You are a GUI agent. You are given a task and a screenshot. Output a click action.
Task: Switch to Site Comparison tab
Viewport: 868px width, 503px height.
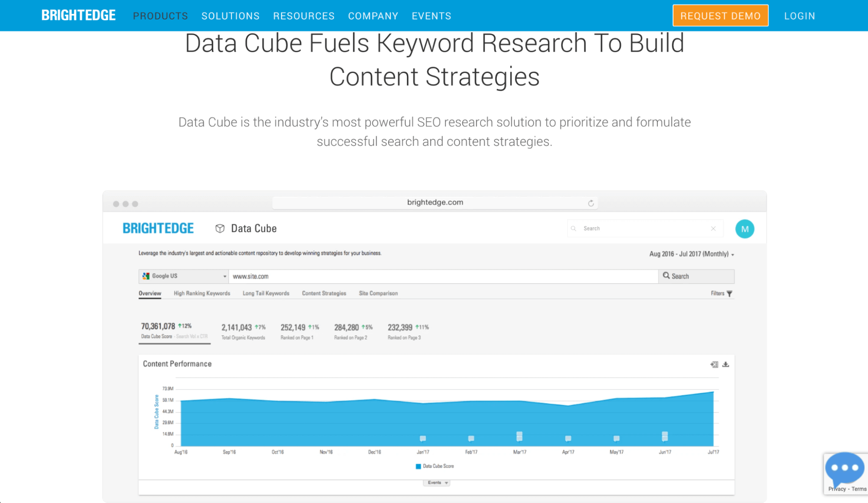pos(378,293)
